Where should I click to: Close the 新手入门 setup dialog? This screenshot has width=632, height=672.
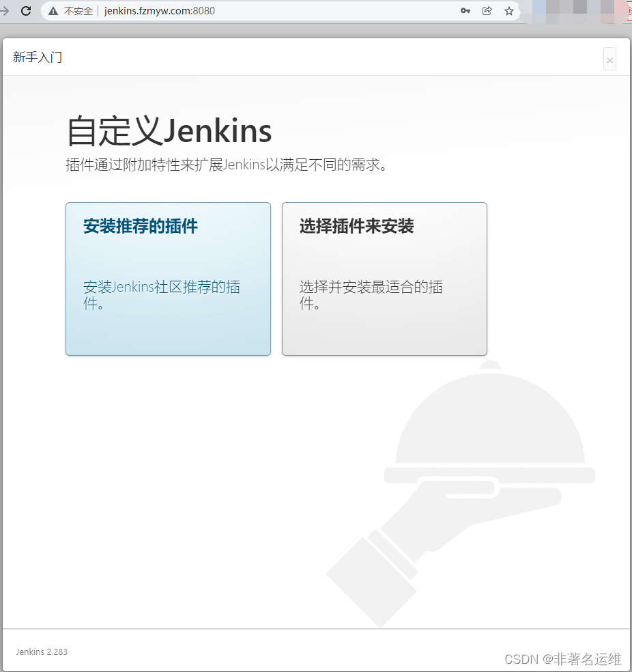(609, 59)
